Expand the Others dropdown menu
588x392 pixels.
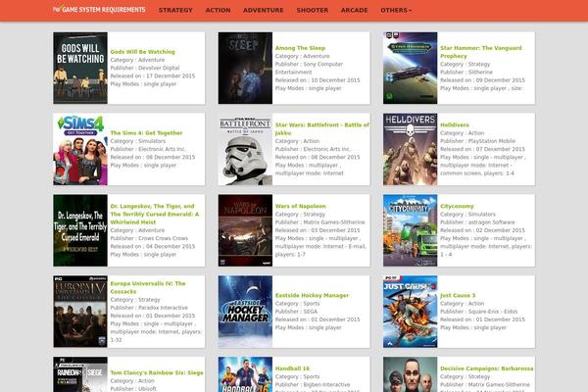pyautogui.click(x=396, y=10)
